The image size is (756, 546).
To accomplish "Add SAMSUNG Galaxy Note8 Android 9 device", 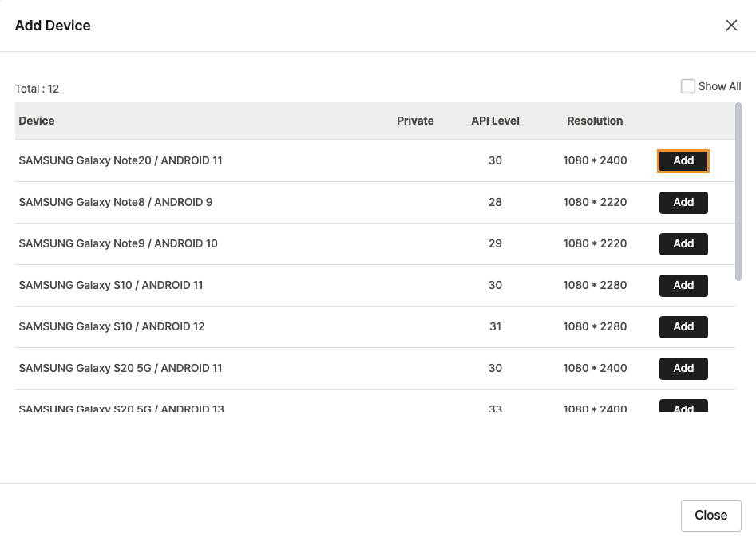I will (683, 203).
